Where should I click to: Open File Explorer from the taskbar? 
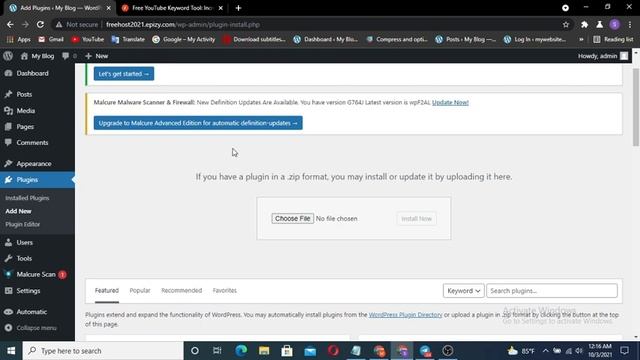(x=264, y=351)
